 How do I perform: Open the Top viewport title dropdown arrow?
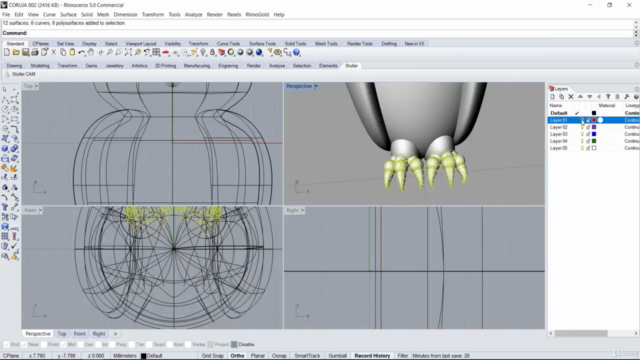(37, 86)
